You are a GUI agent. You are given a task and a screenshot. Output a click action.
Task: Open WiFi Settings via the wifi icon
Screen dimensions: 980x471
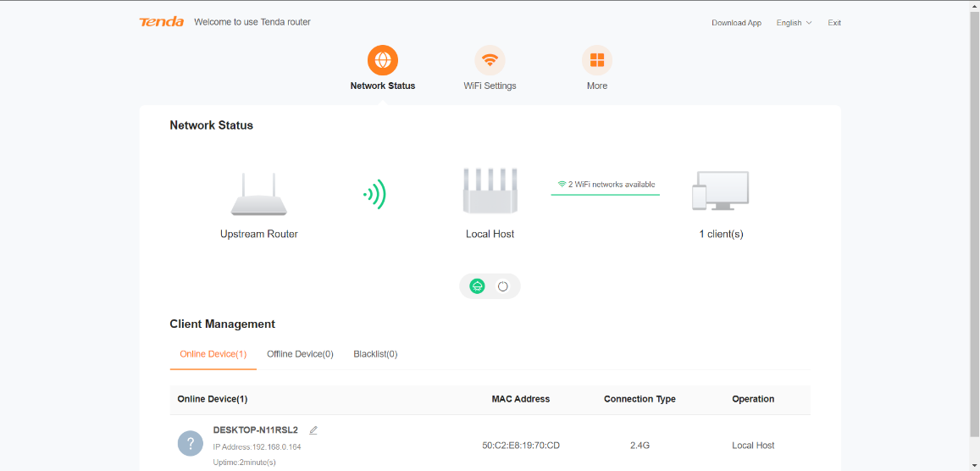coord(490,60)
